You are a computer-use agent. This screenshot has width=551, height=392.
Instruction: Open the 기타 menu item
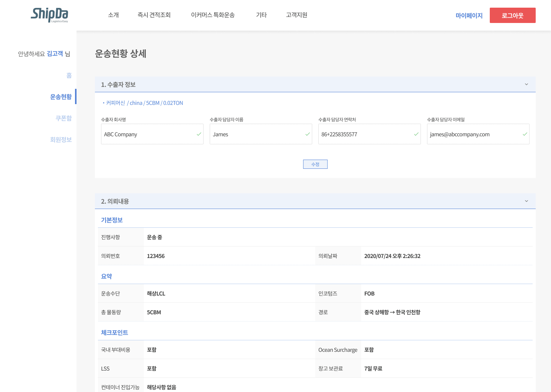[x=261, y=15]
